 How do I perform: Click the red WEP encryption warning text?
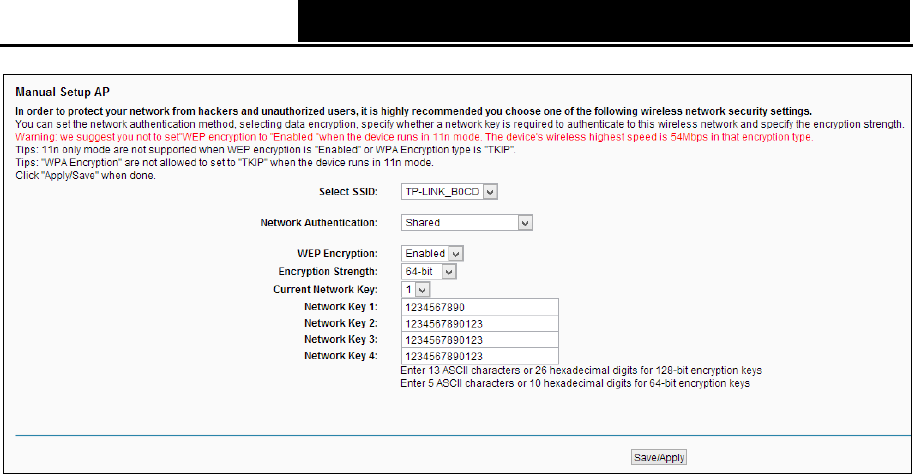(414, 137)
